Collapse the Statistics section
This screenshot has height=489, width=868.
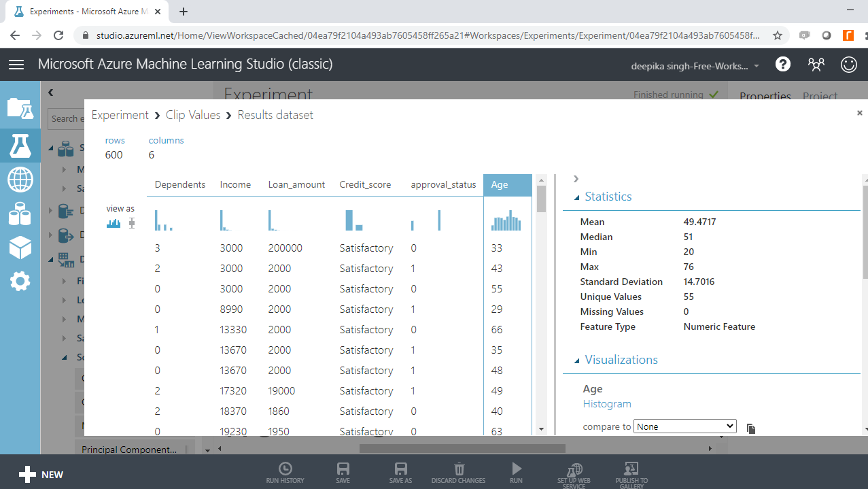pos(577,197)
